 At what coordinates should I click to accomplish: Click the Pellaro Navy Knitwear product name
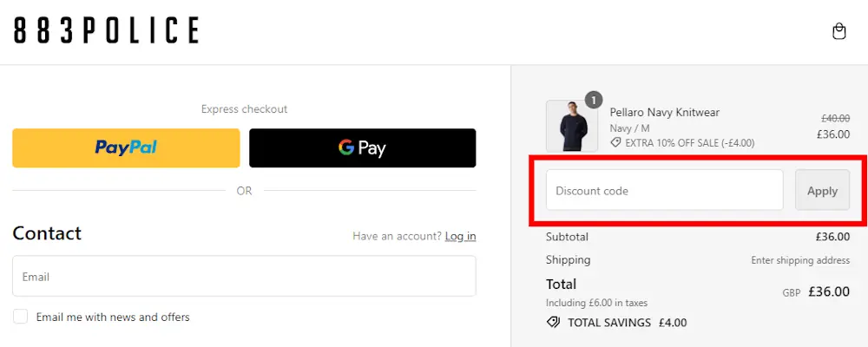pos(664,113)
